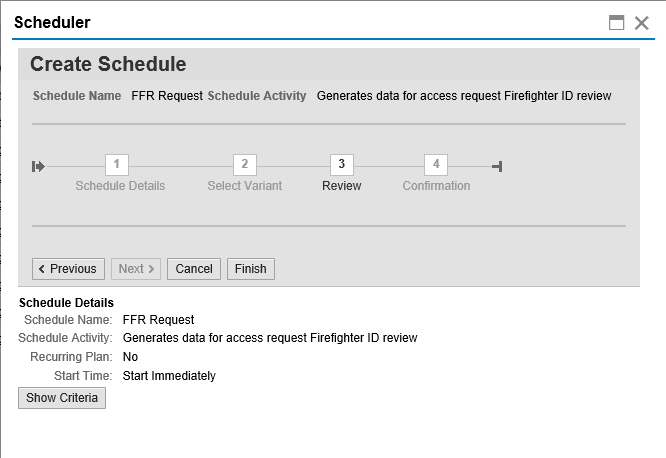Viewport: 666px width, 458px height.
Task: Jump to the Select Variant step label
Action: pyautogui.click(x=244, y=186)
